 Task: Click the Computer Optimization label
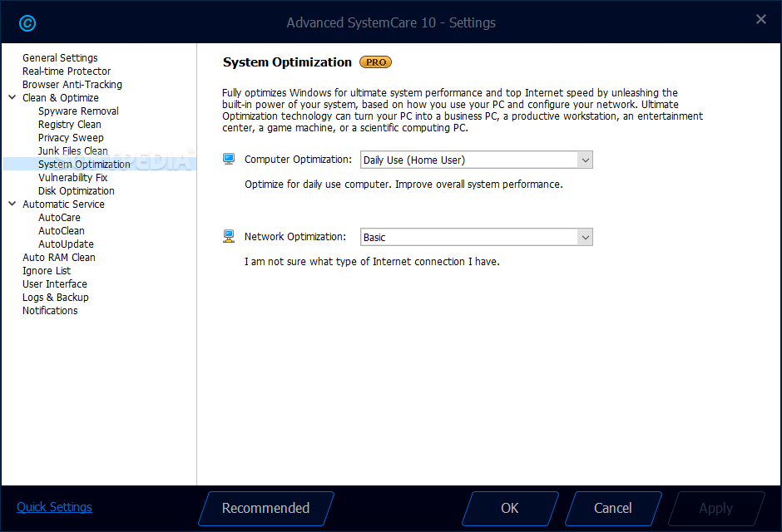(298, 160)
